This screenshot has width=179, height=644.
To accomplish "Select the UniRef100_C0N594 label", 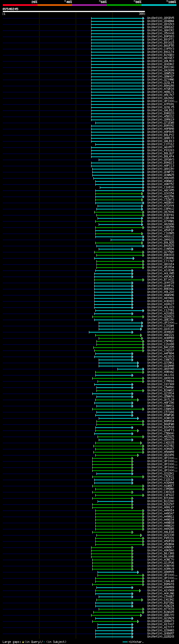I will click(161, 249).
